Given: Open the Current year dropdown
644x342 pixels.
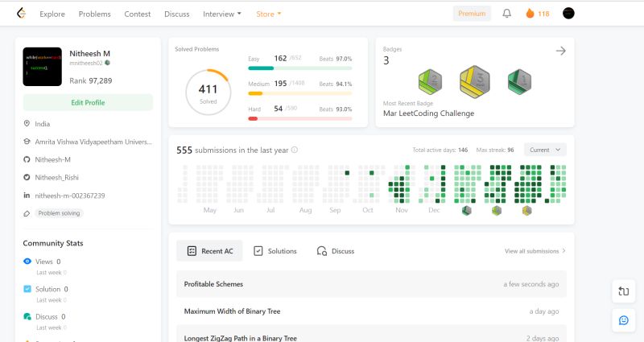Looking at the screenshot, I should point(545,150).
